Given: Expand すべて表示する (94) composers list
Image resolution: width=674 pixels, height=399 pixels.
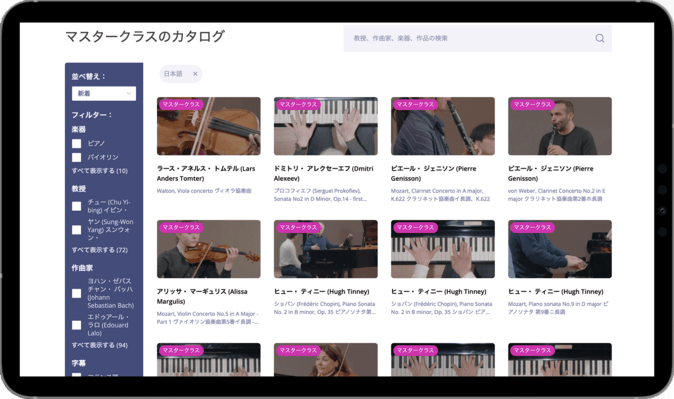Looking at the screenshot, I should click(x=100, y=345).
